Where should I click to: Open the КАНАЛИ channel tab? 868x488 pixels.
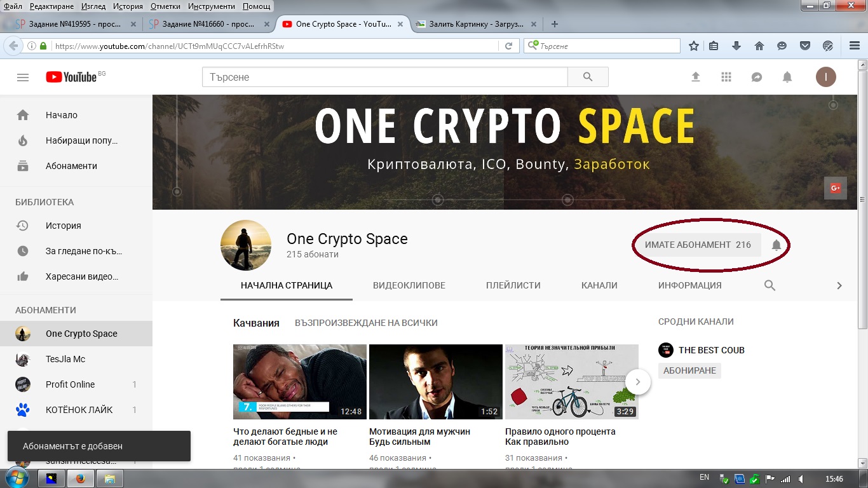[x=599, y=285]
